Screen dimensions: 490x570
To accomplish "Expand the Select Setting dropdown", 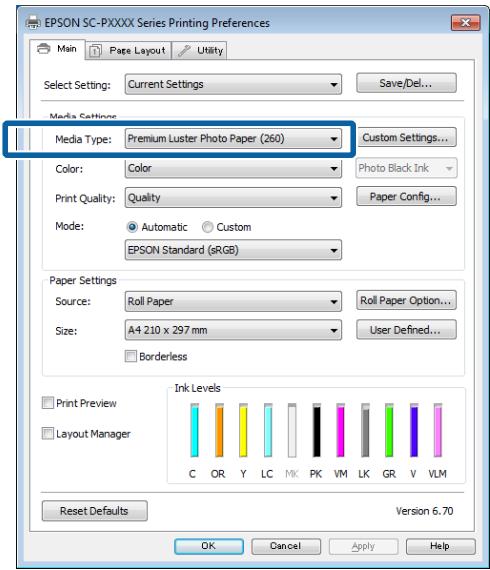I will point(233,84).
